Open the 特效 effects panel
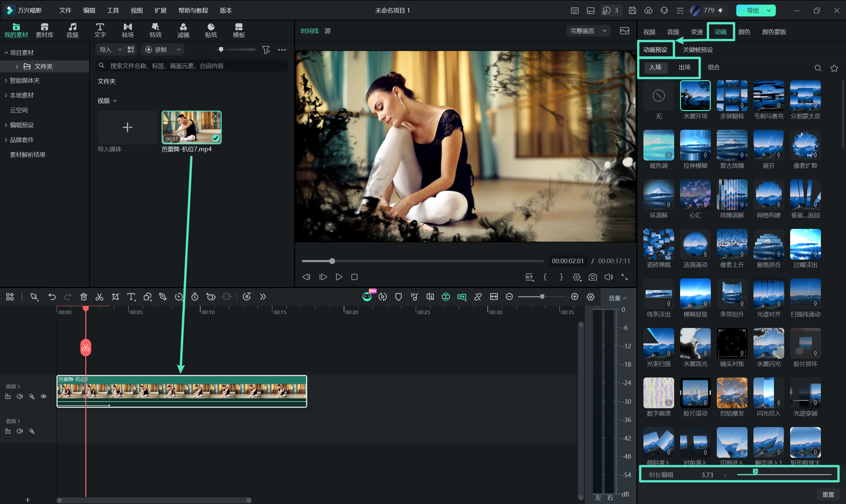 156,30
